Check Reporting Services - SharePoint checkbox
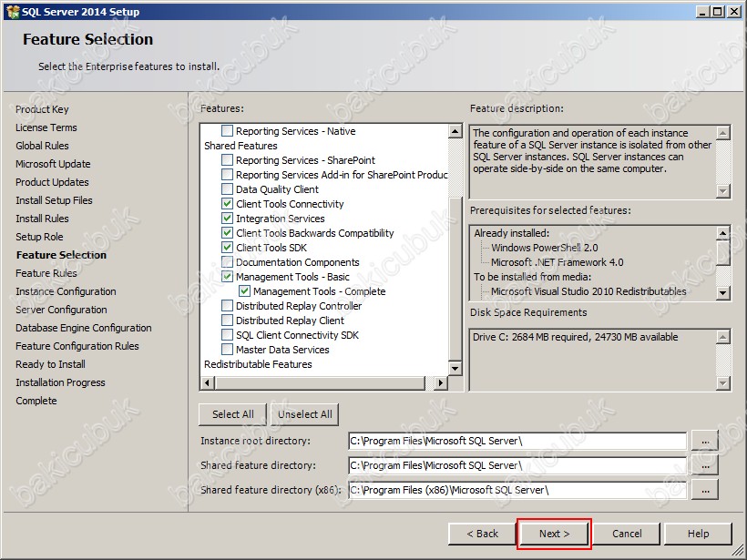 (x=228, y=160)
